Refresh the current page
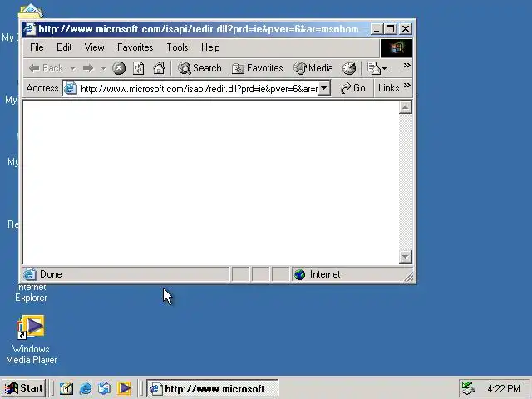The width and height of the screenshot is (532, 399). pyautogui.click(x=139, y=68)
